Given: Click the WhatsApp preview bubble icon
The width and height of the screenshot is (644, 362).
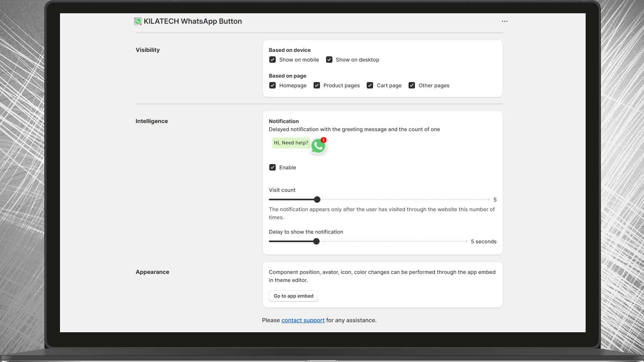Looking at the screenshot, I should [x=318, y=146].
